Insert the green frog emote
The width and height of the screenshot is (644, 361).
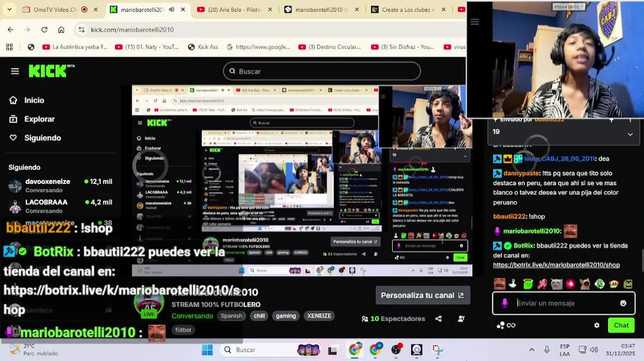tap(528, 284)
